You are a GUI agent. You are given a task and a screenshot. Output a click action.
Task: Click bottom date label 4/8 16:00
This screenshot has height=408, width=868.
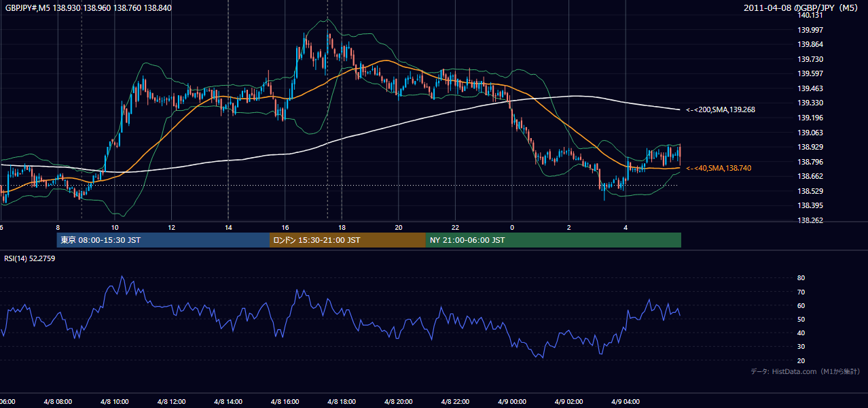tap(285, 402)
